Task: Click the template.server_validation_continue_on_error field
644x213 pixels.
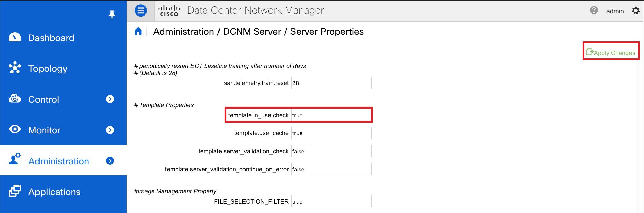Action: (332, 169)
